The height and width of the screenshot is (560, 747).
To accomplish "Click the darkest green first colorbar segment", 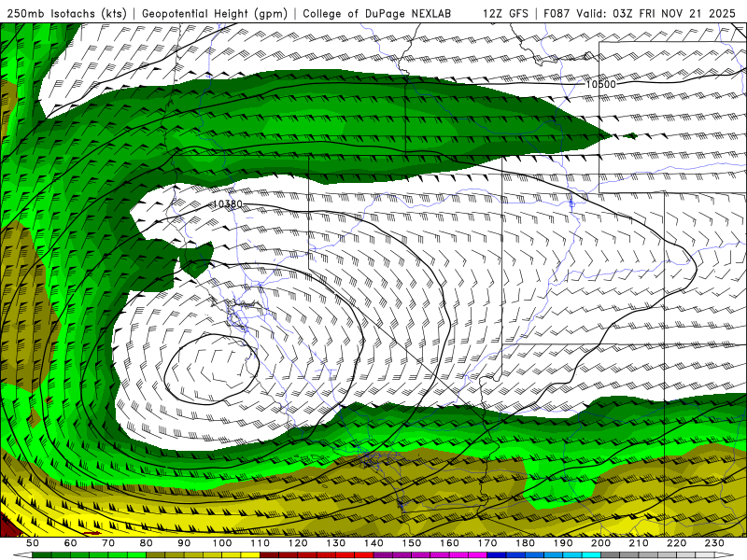I will (x=41, y=555).
